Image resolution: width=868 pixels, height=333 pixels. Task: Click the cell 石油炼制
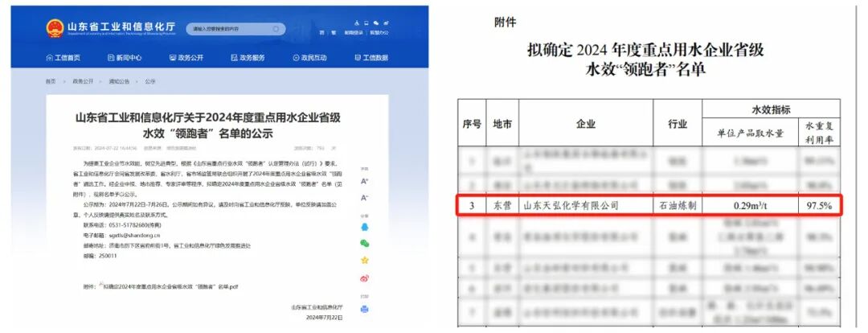pos(678,206)
